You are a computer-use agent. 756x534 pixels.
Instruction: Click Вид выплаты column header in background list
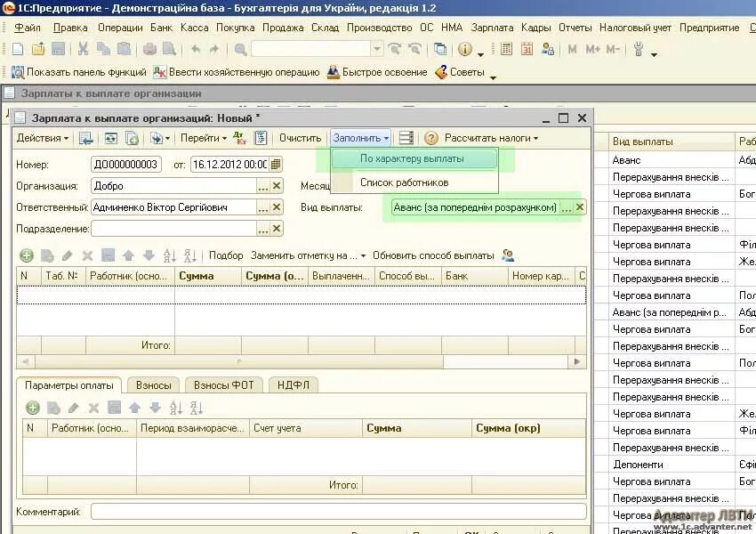672,142
